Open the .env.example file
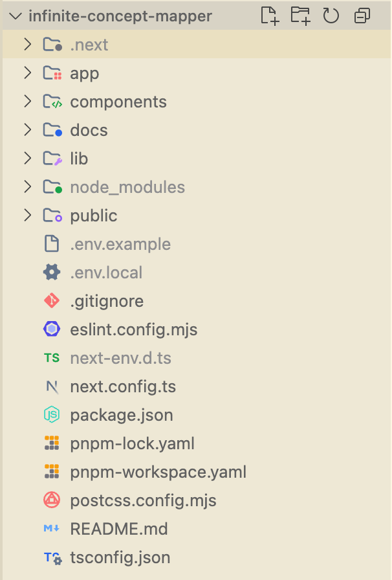The width and height of the screenshot is (392, 580). click(x=120, y=244)
